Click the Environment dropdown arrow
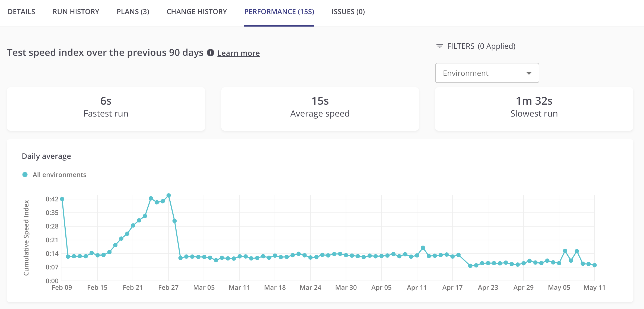 [x=529, y=73]
